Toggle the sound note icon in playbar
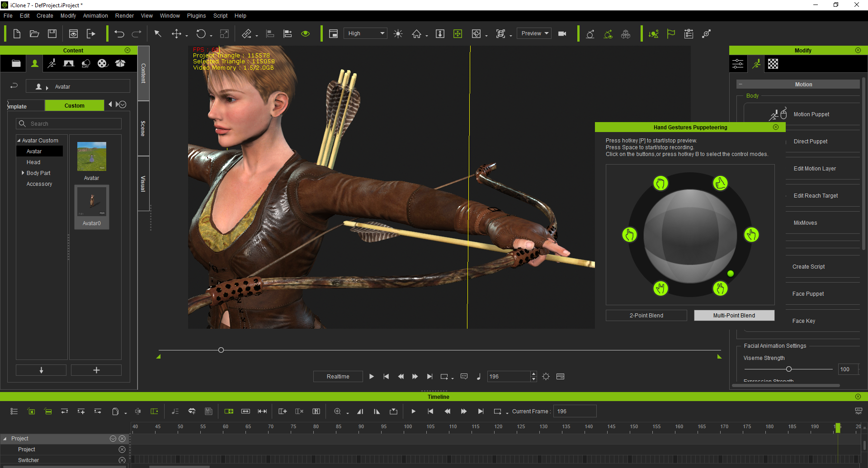The height and width of the screenshot is (468, 868). (479, 376)
